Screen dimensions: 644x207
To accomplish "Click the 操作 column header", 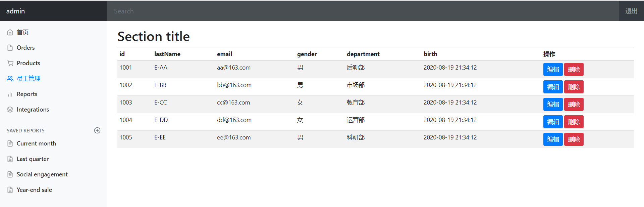I will pyautogui.click(x=549, y=54).
